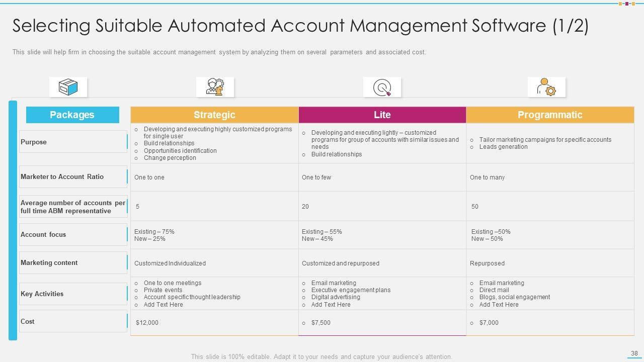Select 'Blogs, social engagement' bullet
Image resolution: width=644 pixels, height=362 pixels.
pyautogui.click(x=515, y=297)
